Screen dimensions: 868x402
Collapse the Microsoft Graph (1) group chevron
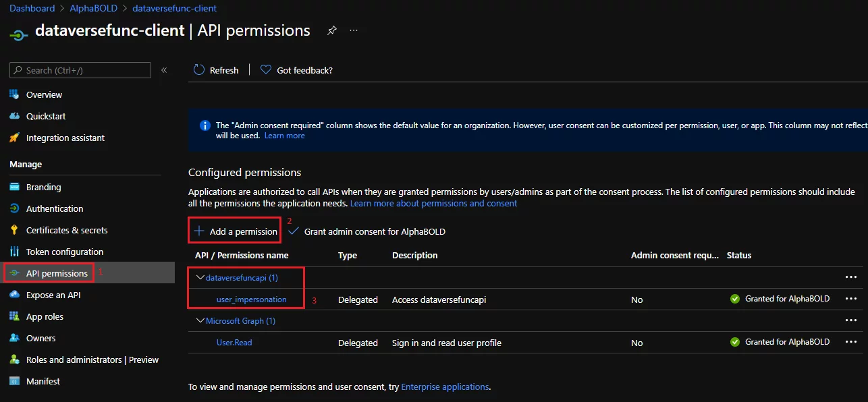point(200,320)
